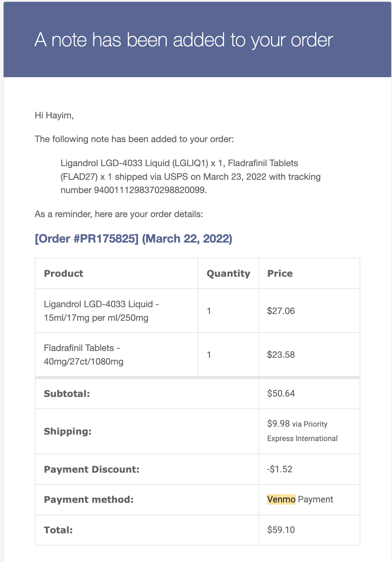392x562 pixels.
Task: Click the $50.64 subtotal amount
Action: [281, 393]
